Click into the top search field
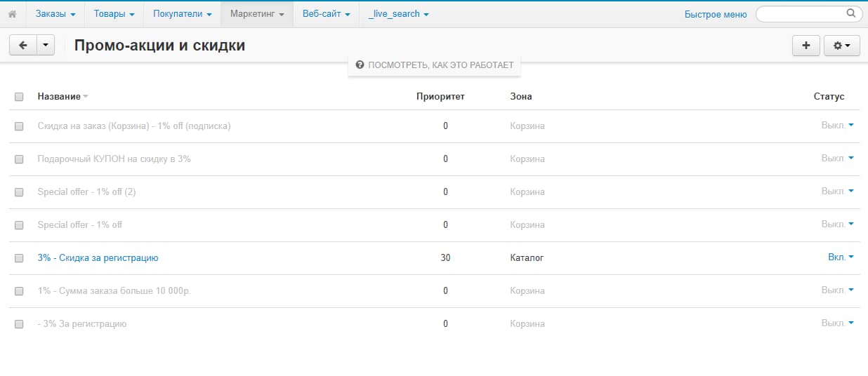Screen dimensions: 868x376 tap(801, 13)
